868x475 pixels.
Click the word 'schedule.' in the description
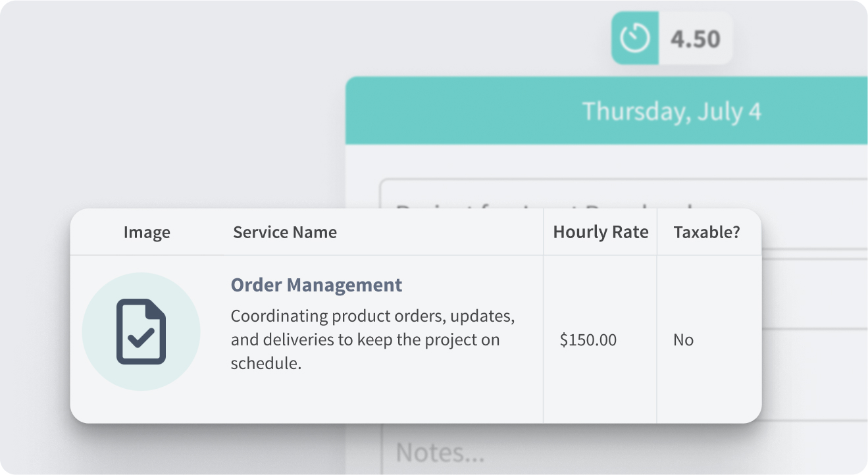click(x=266, y=363)
